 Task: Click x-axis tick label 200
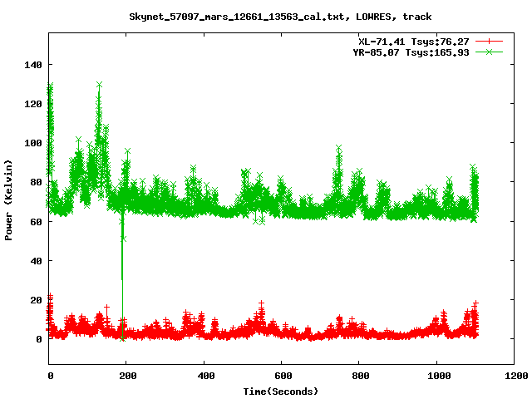coord(128,376)
